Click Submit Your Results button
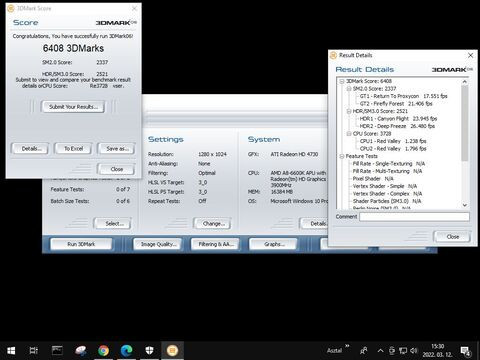 coord(73,107)
